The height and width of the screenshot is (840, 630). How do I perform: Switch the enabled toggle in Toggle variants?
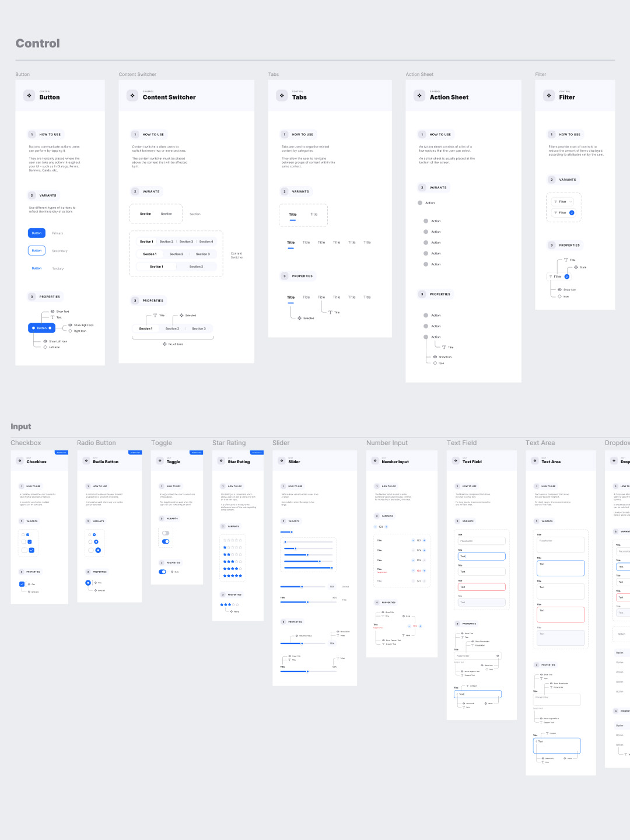click(x=166, y=541)
